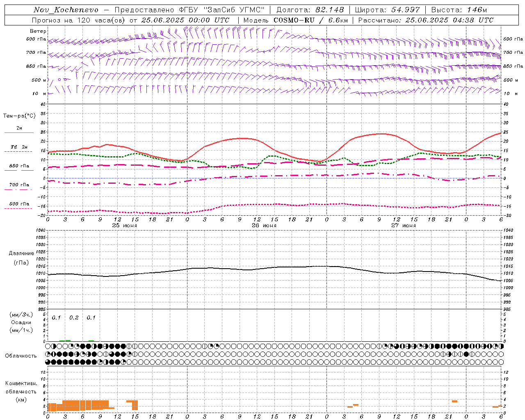The height and width of the screenshot is (420, 525).
Task: Click the 850 гПа legend in temperature panel
Action: pos(19,166)
